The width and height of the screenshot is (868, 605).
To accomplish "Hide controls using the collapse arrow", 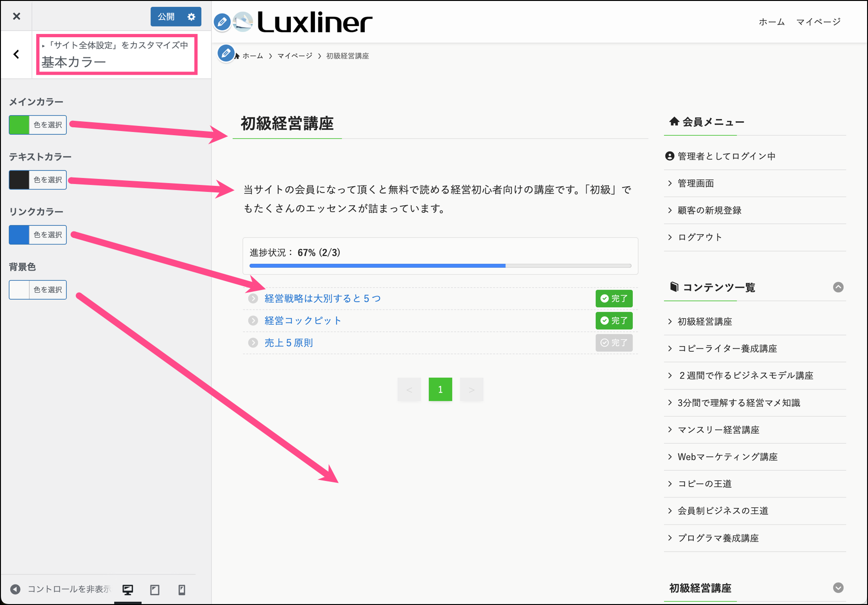I will tap(15, 589).
